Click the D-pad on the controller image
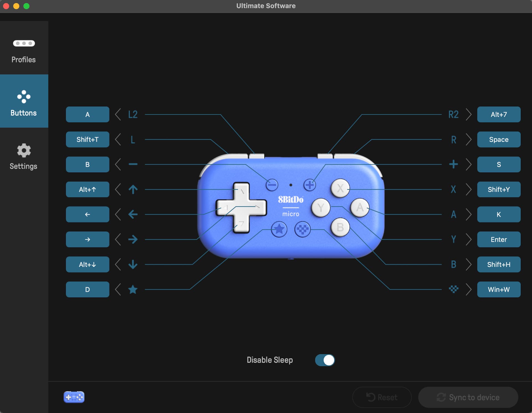532x413 pixels. click(241, 207)
